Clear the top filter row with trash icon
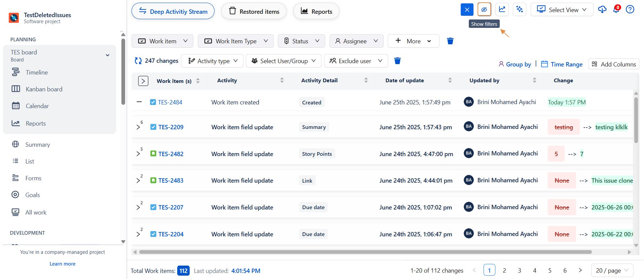 pyautogui.click(x=450, y=41)
